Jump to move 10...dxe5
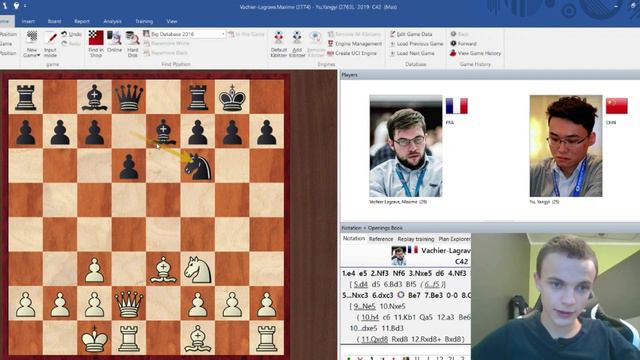The image size is (640, 360). [x=362, y=328]
